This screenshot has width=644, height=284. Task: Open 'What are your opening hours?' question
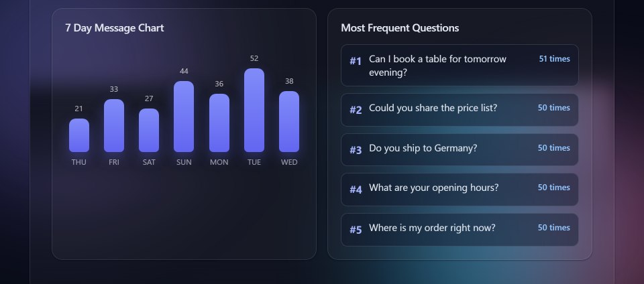pyautogui.click(x=460, y=190)
